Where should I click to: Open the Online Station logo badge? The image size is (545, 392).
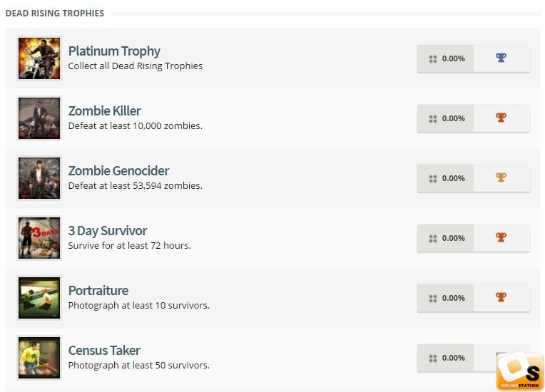coord(519,371)
